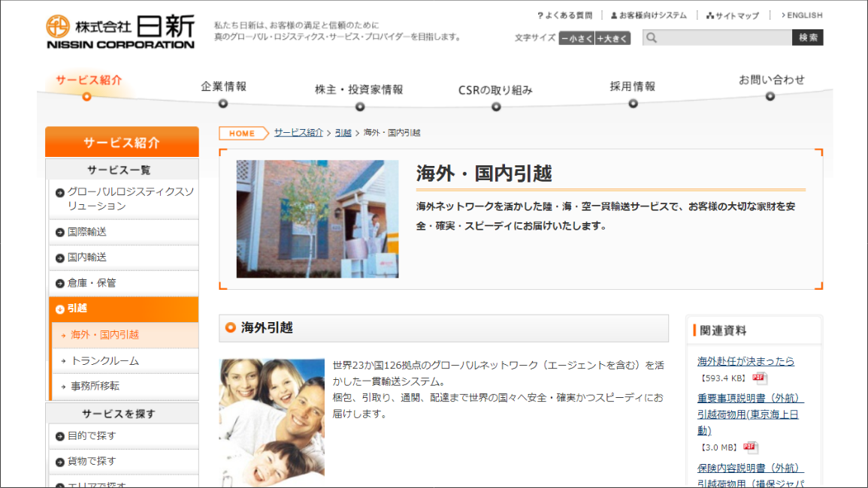The width and height of the screenshot is (868, 488).
Task: Open the CSRの取り組み navigation tab
Action: coord(495,96)
